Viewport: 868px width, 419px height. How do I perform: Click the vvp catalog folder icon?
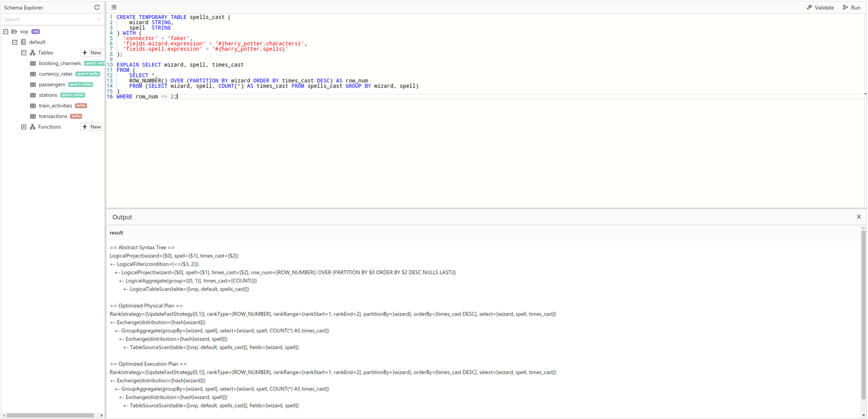point(14,32)
